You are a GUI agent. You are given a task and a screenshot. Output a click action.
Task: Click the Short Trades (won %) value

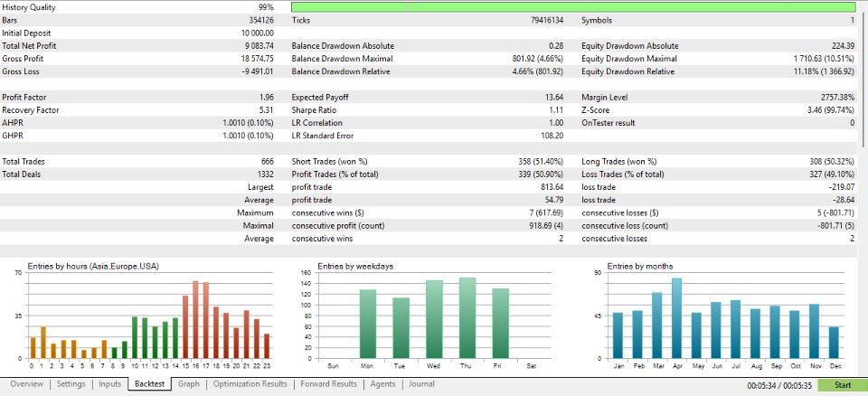(541, 162)
